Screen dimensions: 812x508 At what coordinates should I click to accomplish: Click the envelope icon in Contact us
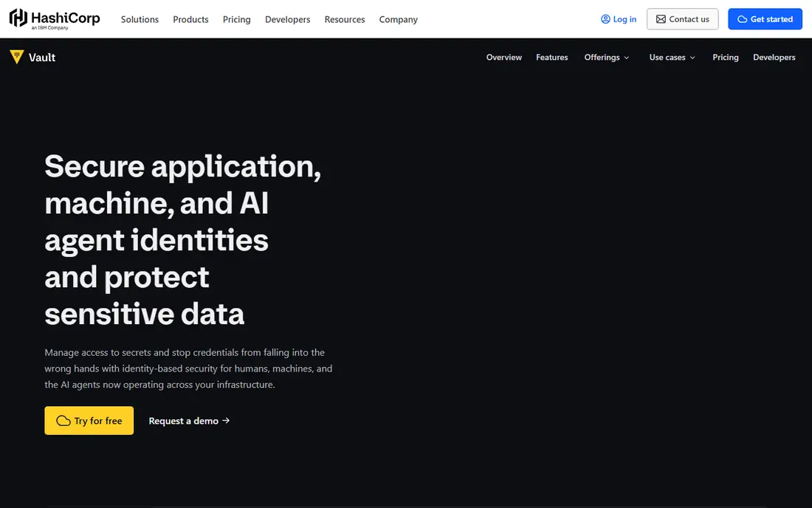[661, 19]
